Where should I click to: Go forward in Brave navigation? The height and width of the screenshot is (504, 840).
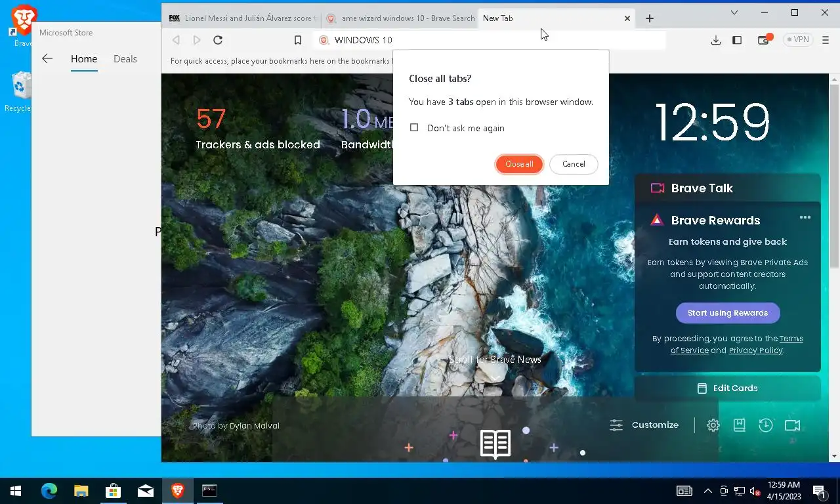197,40
